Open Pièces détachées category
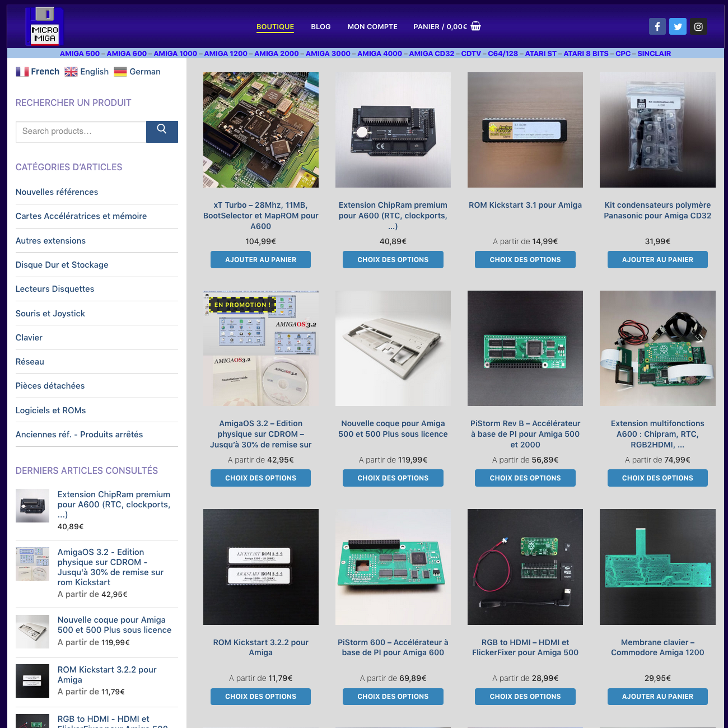 pos(50,386)
